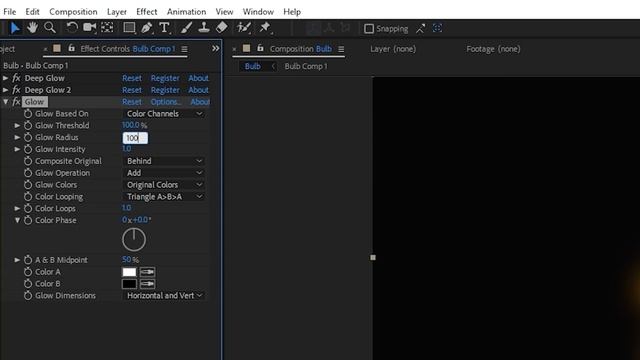Open the Window menu
Viewport: 640px width, 360px height.
pos(258,12)
